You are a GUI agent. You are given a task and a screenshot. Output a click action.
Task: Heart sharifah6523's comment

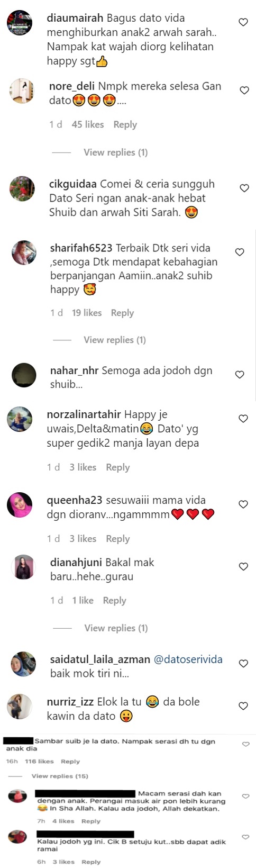[x=240, y=252]
